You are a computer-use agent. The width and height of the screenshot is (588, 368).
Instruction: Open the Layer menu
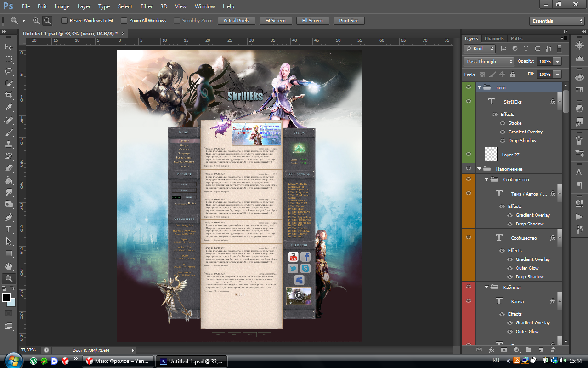point(84,6)
